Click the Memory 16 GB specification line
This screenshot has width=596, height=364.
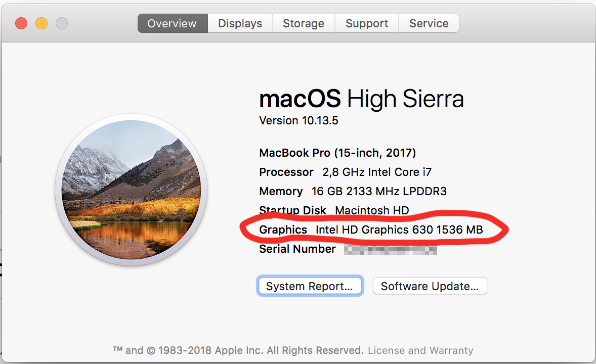[353, 191]
